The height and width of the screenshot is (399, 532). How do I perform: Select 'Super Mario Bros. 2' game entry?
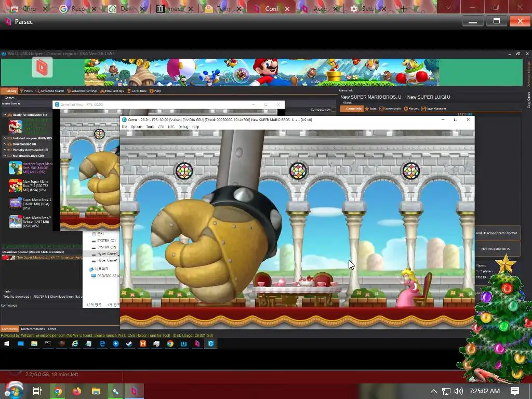point(30,204)
